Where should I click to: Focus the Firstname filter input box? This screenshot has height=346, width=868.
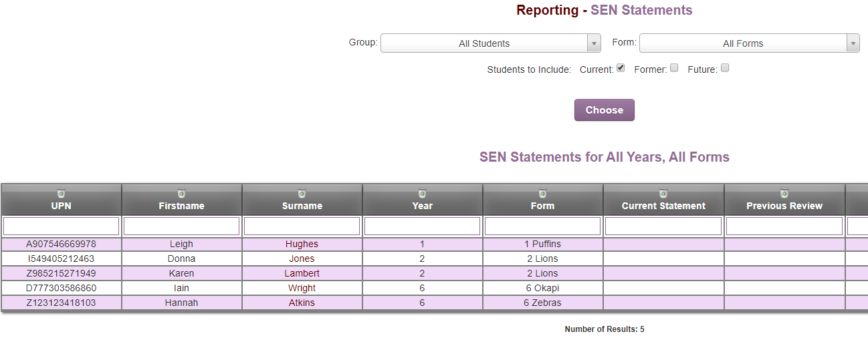click(x=181, y=226)
